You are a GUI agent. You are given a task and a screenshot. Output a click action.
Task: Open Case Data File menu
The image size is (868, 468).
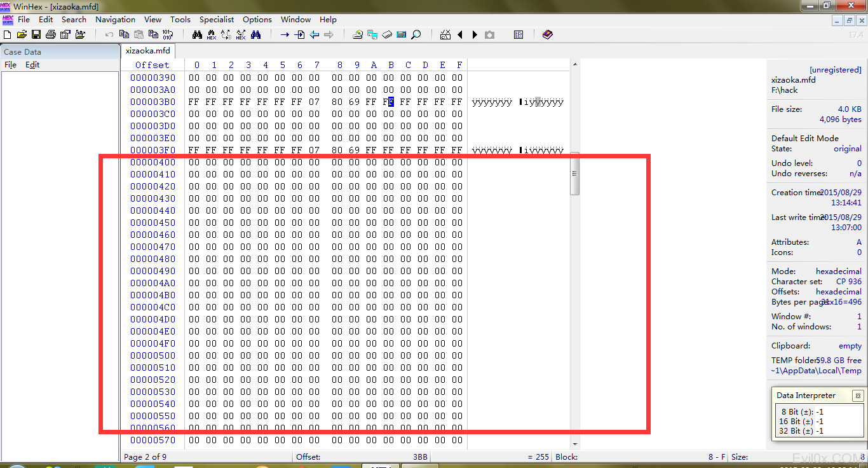pyautogui.click(x=10, y=65)
